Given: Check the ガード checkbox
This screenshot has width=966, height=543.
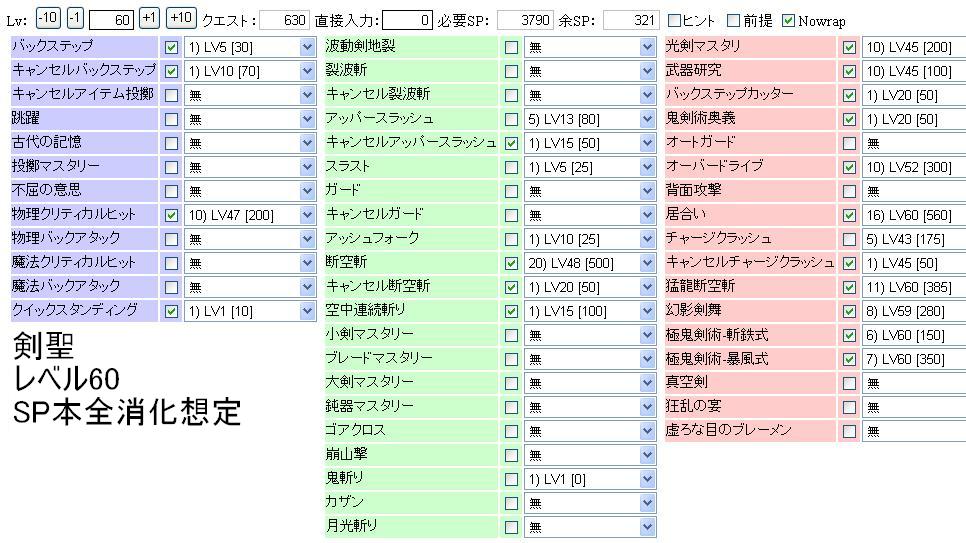Looking at the screenshot, I should [x=511, y=192].
